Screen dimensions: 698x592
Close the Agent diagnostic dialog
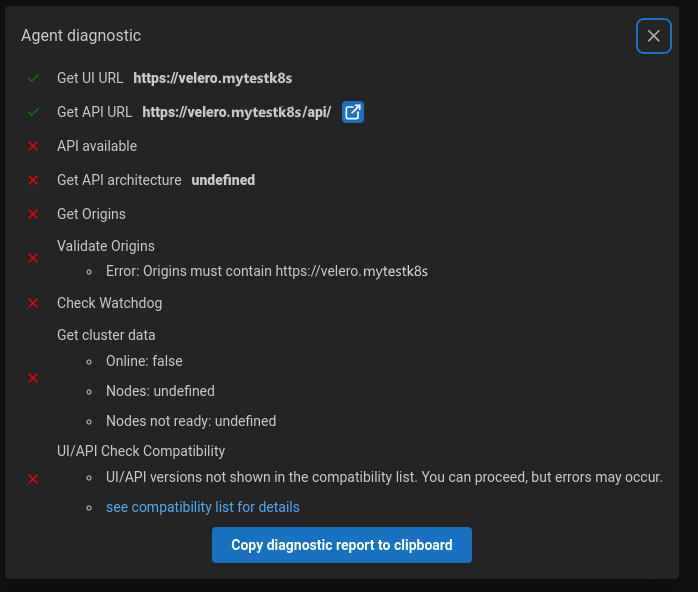(653, 36)
